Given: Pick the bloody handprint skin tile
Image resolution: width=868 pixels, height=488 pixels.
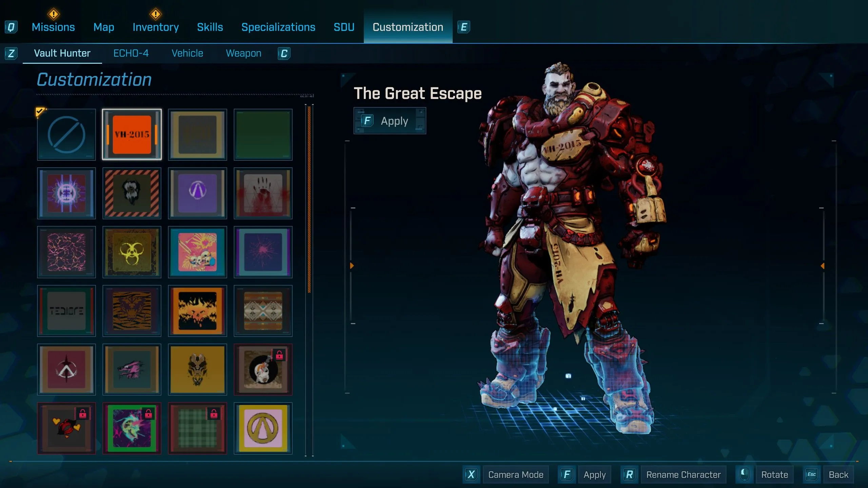Looking at the screenshot, I should [263, 193].
